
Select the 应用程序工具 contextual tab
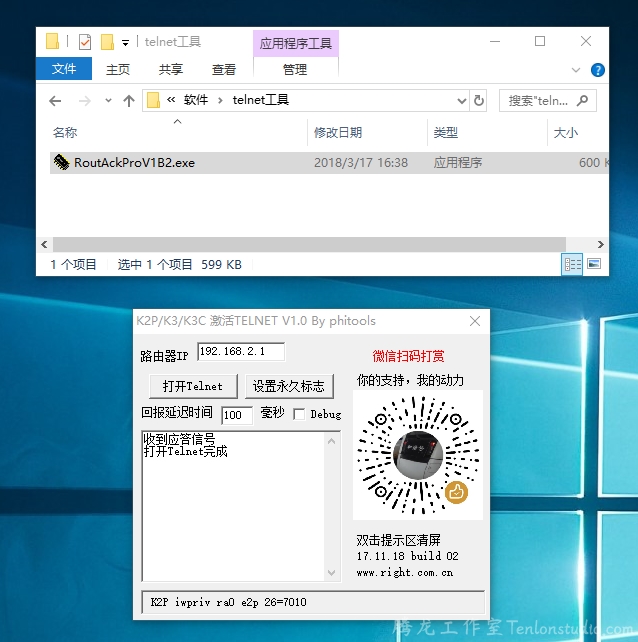(x=296, y=43)
